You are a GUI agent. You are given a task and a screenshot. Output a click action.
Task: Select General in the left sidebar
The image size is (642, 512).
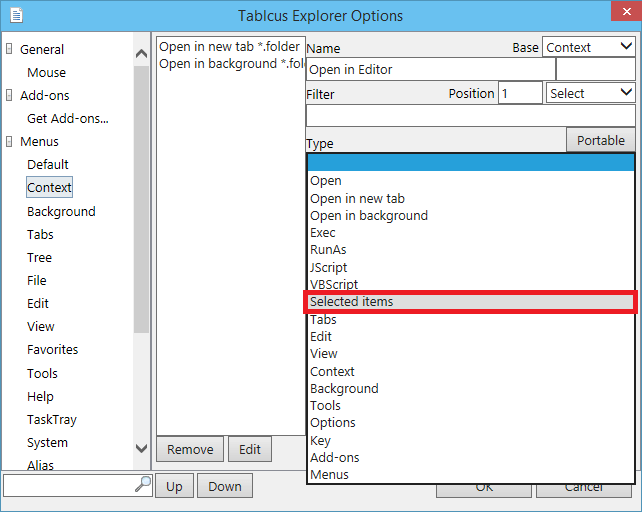tap(42, 49)
